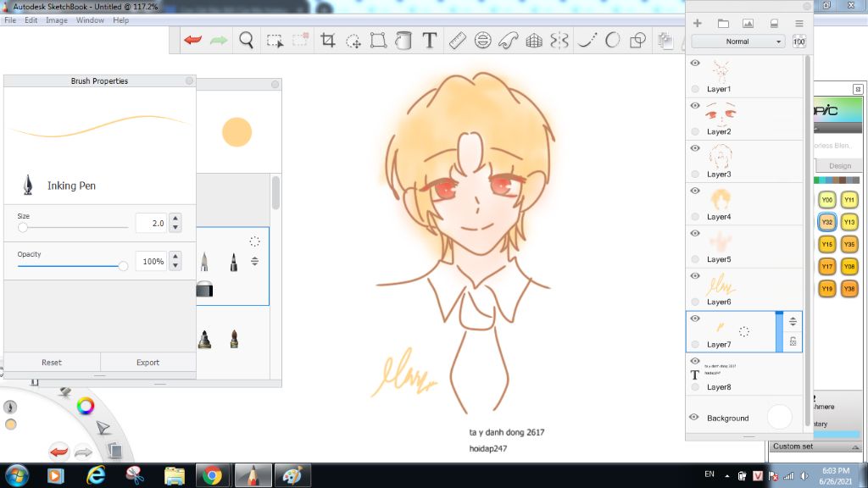Image resolution: width=868 pixels, height=488 pixels.
Task: Select the Flood Fill bucket tool
Action: [x=403, y=41]
